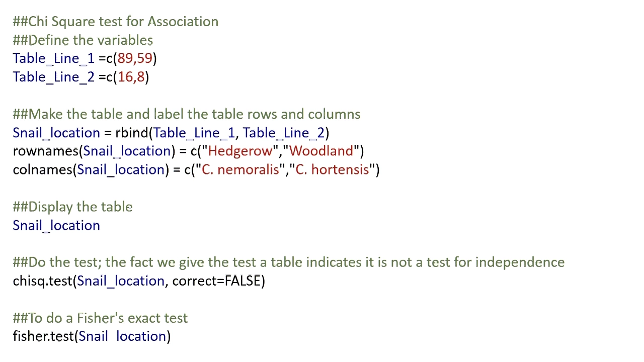This screenshot has height=362, width=644.
Task: Place cursor on Table_Line_1 assignment
Action: (x=85, y=58)
